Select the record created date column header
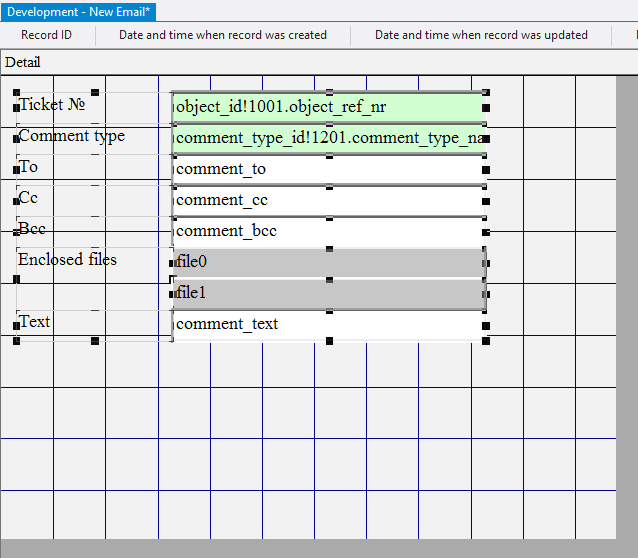This screenshot has width=638, height=558. [x=223, y=35]
